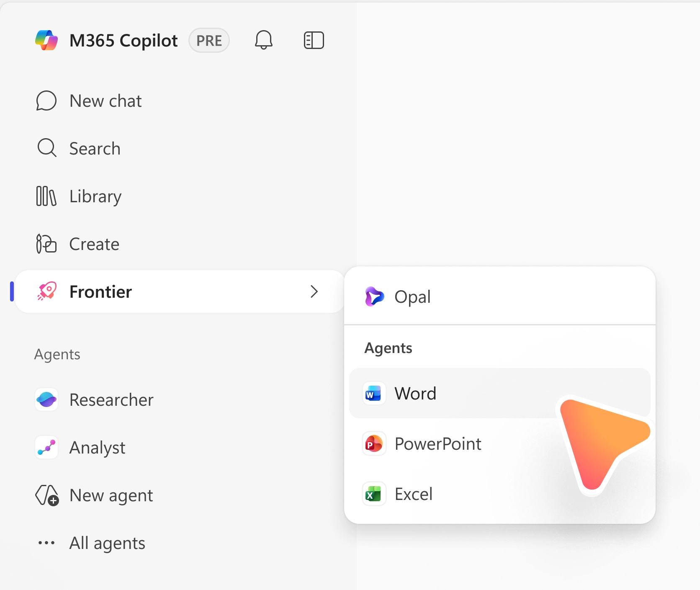Open the notifications bell
The height and width of the screenshot is (590, 700).
click(x=264, y=40)
